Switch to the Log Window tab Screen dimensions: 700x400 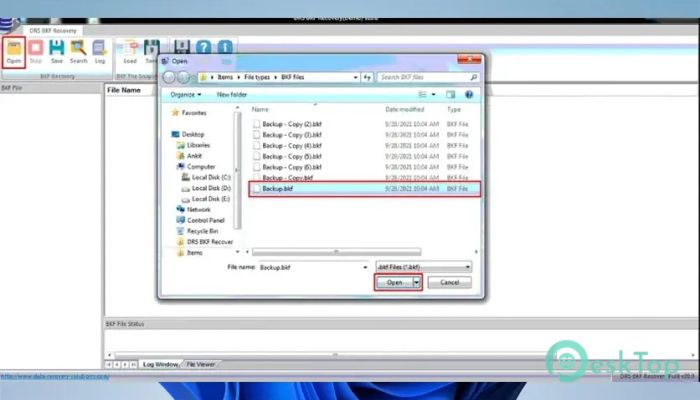pos(160,364)
